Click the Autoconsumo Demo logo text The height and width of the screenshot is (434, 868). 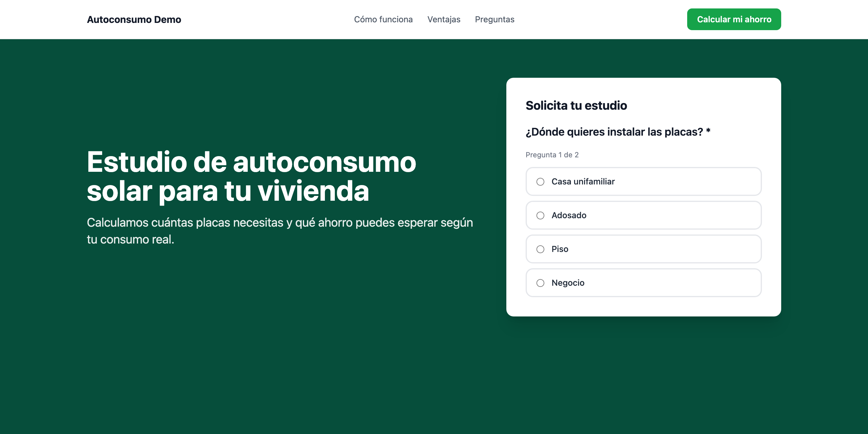pos(134,19)
